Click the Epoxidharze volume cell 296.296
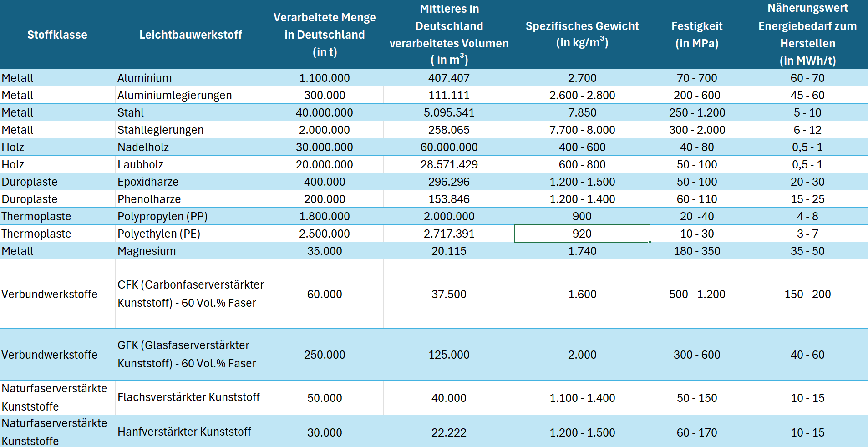This screenshot has height=447, width=868. coord(449,182)
